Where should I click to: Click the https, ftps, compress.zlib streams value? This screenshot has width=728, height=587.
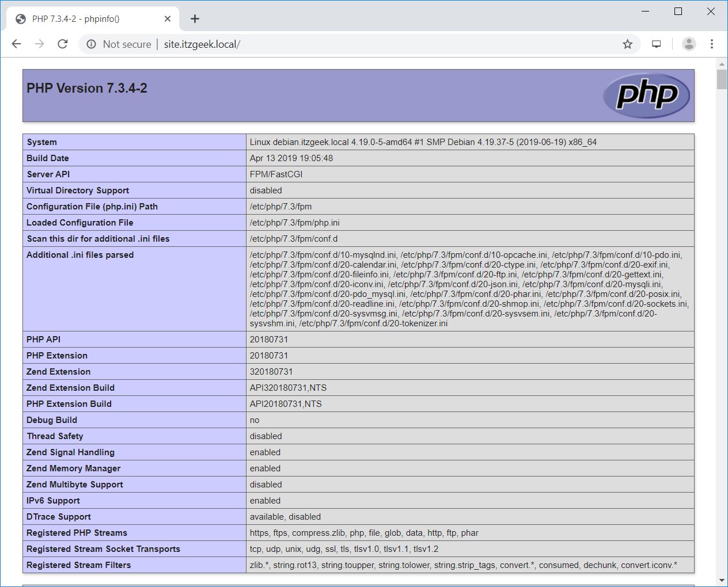[x=364, y=533]
